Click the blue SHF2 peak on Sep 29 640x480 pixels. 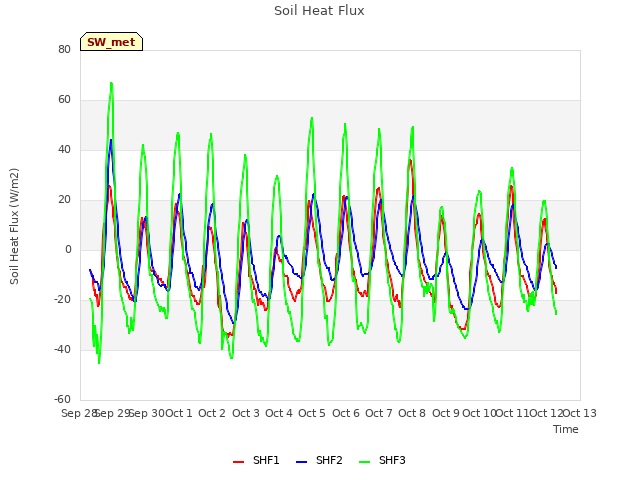point(111,140)
